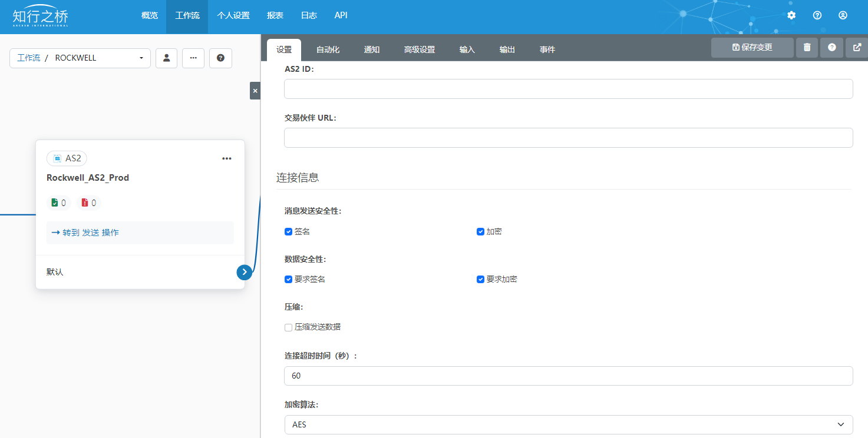868x438 pixels.
Task: Open the workflow more options ellipsis button
Action: 193,58
